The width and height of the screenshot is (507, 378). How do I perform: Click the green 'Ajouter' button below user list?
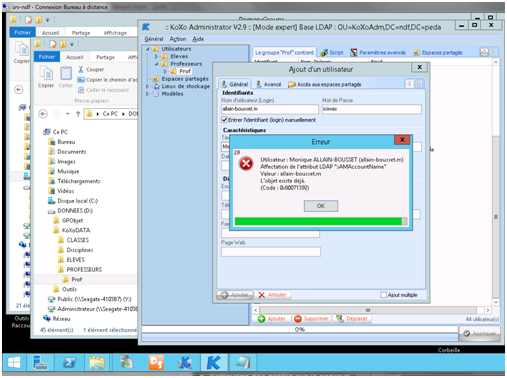pos(272,319)
